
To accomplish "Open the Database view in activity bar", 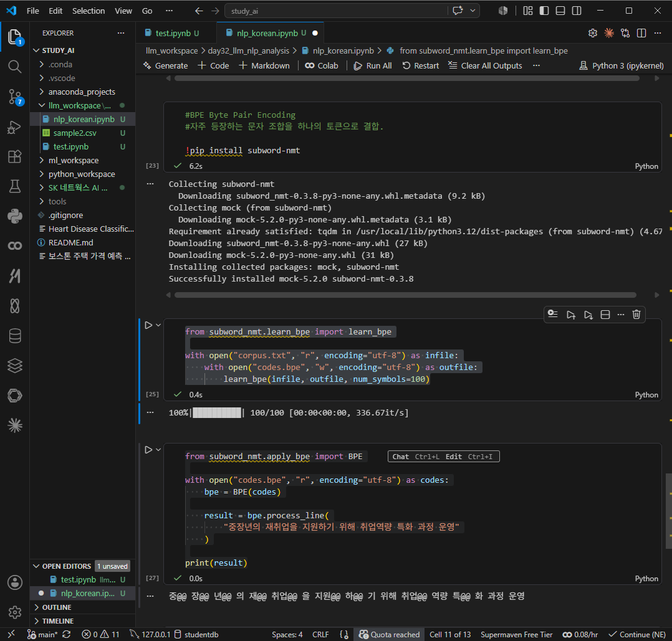I will (x=14, y=336).
